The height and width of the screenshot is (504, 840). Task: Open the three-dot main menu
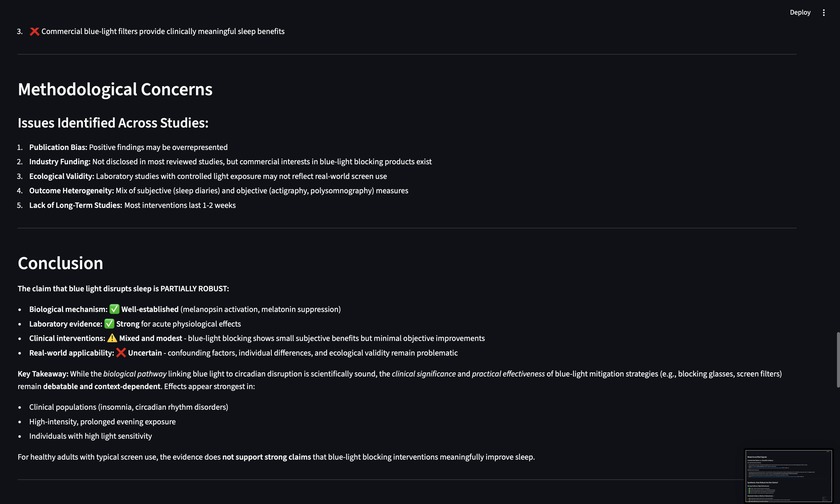(824, 13)
